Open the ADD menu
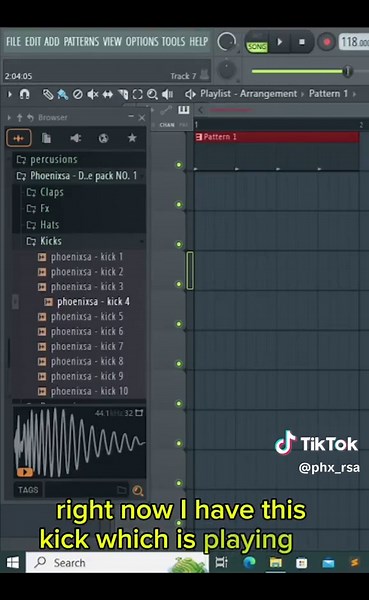Screen dimensions: 369x600 (52, 41)
